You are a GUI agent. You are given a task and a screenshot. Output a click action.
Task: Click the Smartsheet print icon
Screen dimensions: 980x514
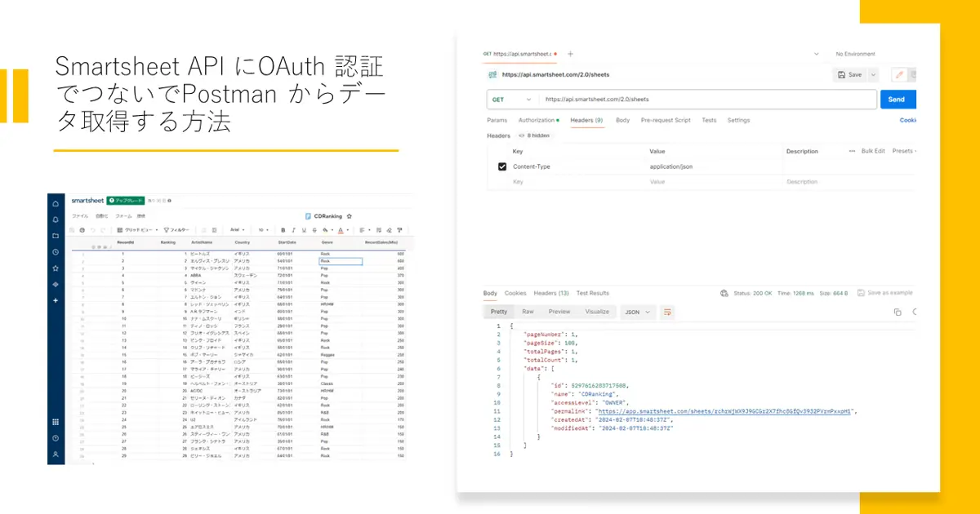coord(82,230)
